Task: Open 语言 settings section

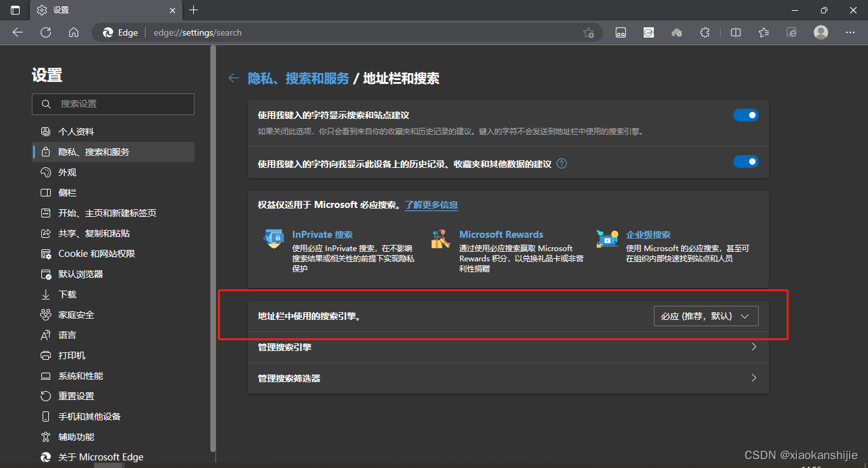Action: coord(113,335)
